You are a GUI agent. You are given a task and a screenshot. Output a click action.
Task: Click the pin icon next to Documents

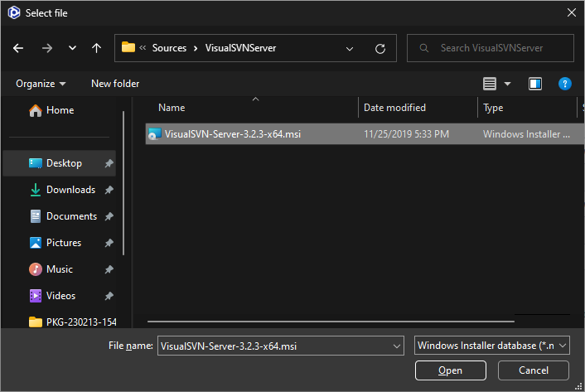click(x=109, y=216)
